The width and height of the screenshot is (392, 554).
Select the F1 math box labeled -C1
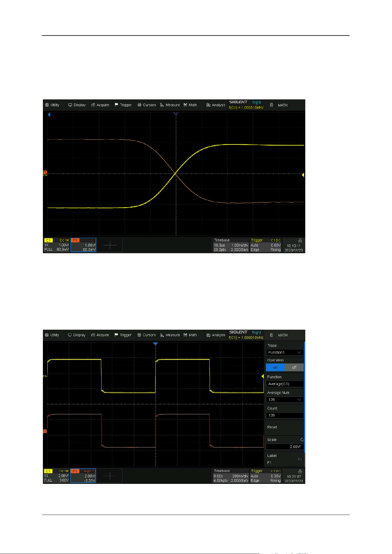pyautogui.click(x=83, y=245)
